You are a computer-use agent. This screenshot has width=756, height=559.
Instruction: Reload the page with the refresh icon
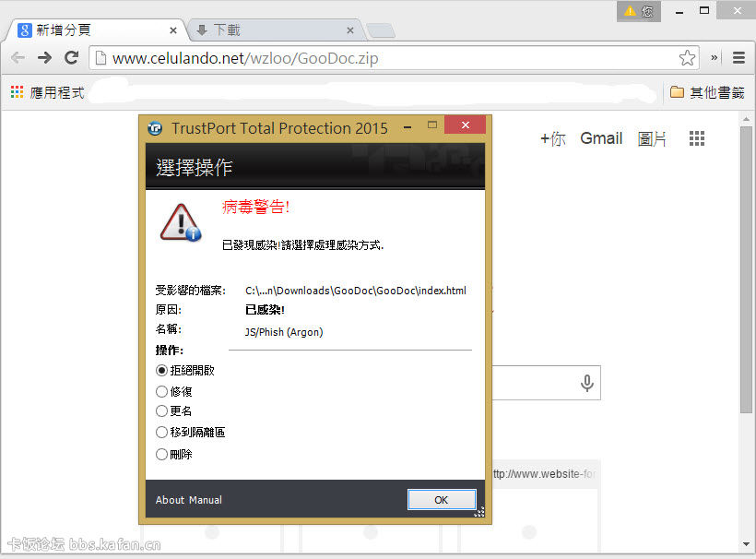(72, 58)
